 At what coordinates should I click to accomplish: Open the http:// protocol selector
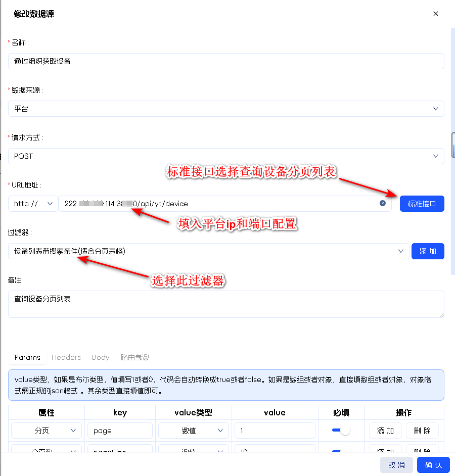click(33, 204)
